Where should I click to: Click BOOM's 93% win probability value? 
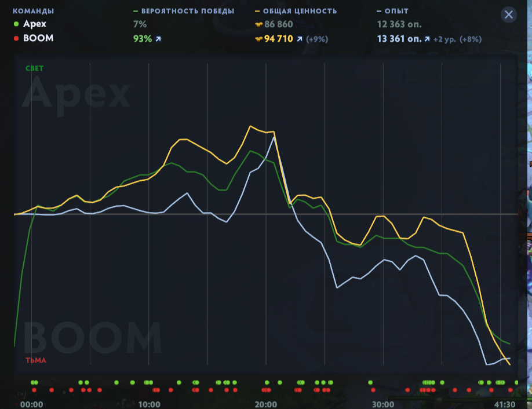click(x=143, y=39)
